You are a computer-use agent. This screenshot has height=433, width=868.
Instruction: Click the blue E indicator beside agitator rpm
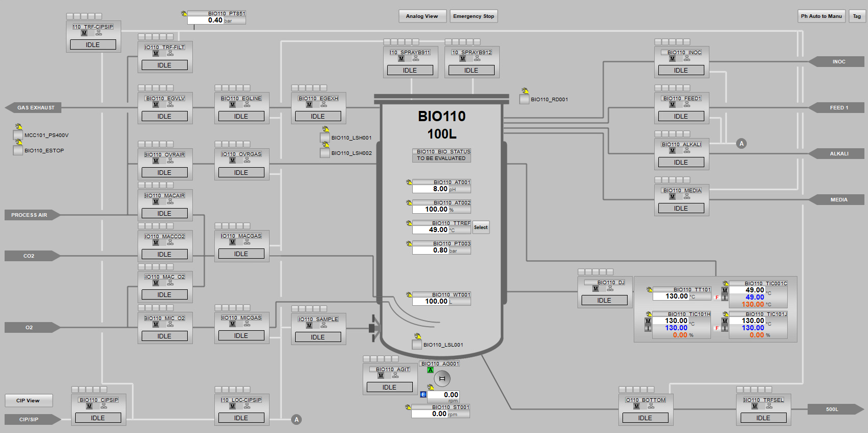[423, 395]
